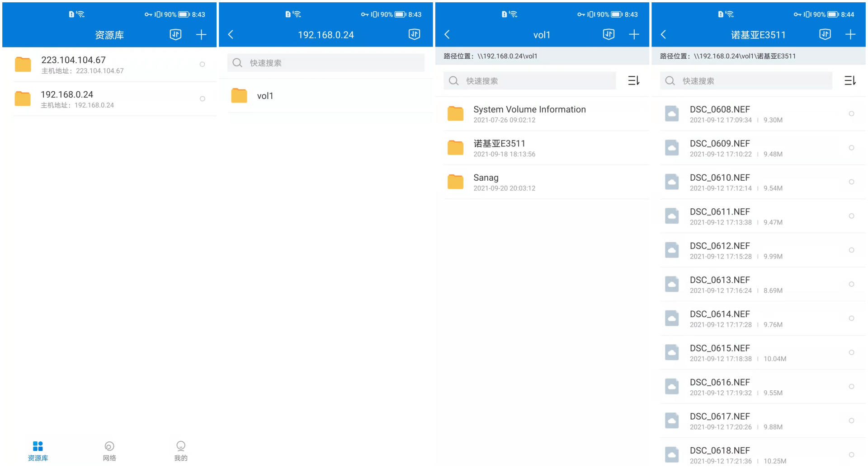868x468 pixels.
Task: Select DSC_0608.NEF via its selection circle
Action: point(852,113)
